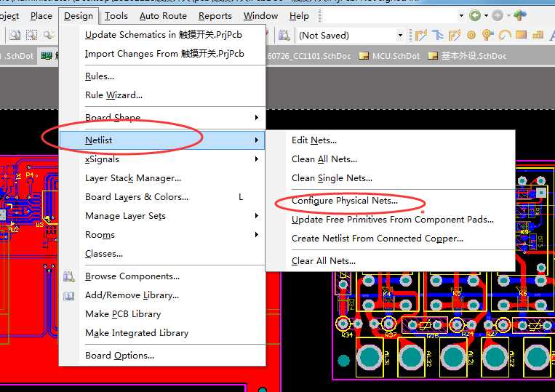Open the MCU.SchDot document tab
The image size is (555, 392).
click(x=389, y=56)
